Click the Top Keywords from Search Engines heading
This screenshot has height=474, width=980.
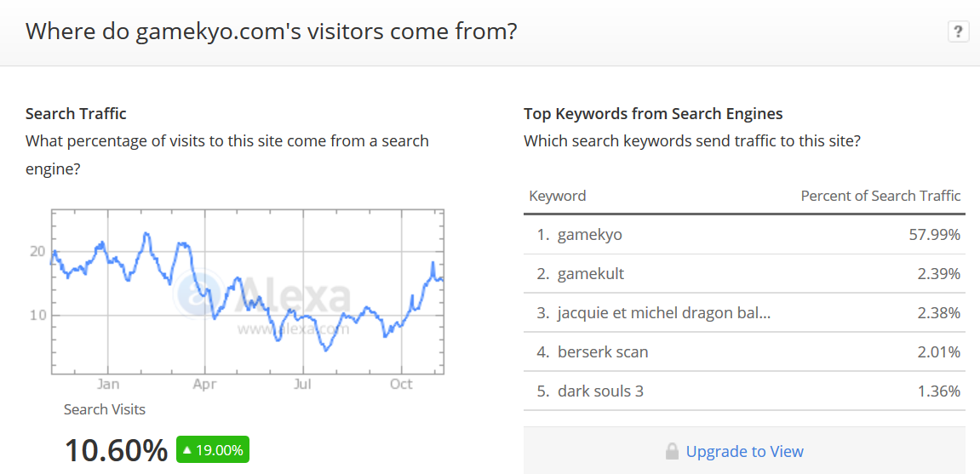click(x=653, y=114)
